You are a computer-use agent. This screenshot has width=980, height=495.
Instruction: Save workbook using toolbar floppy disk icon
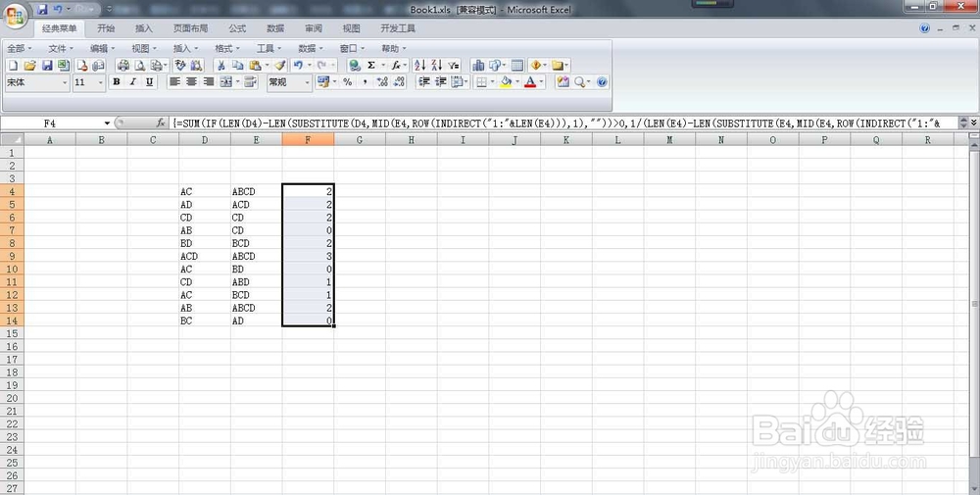click(x=47, y=65)
